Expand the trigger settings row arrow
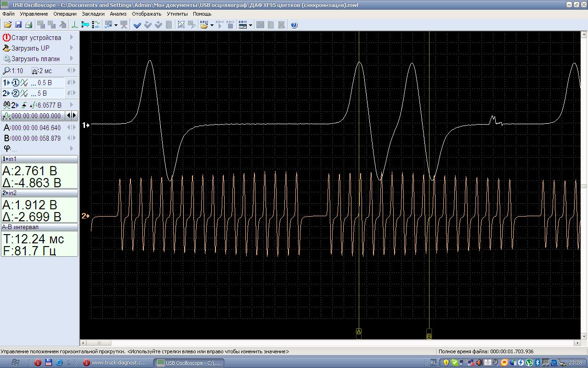This screenshot has width=588, height=368. click(72, 105)
